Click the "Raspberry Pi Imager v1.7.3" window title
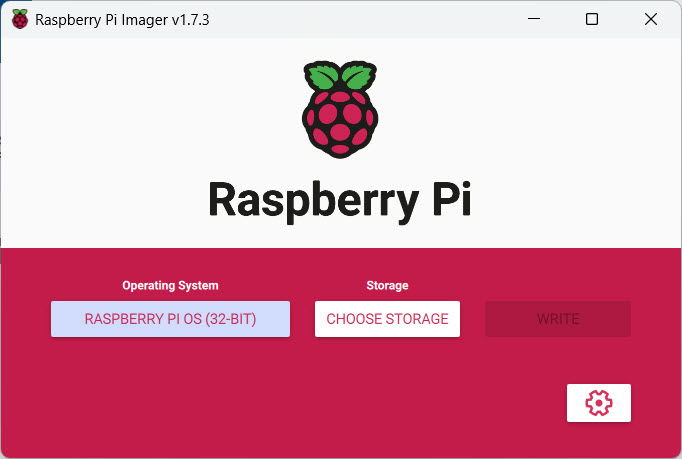This screenshot has width=682, height=459. coord(122,20)
